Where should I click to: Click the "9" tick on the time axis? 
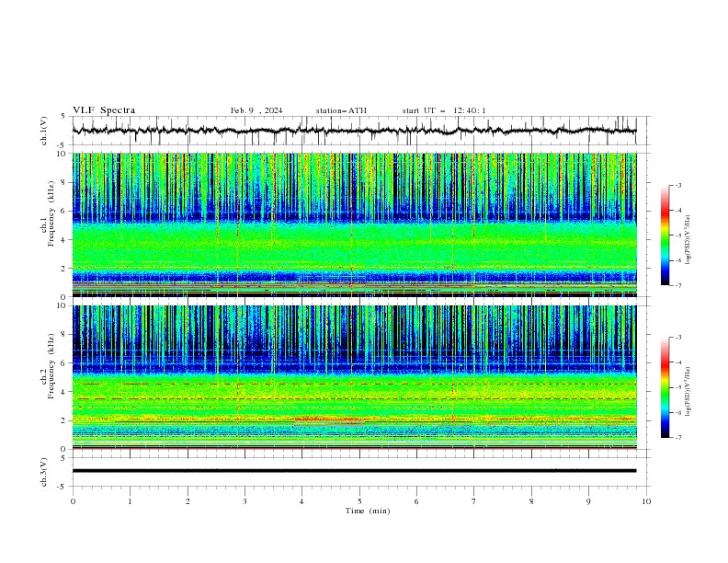tap(588, 501)
